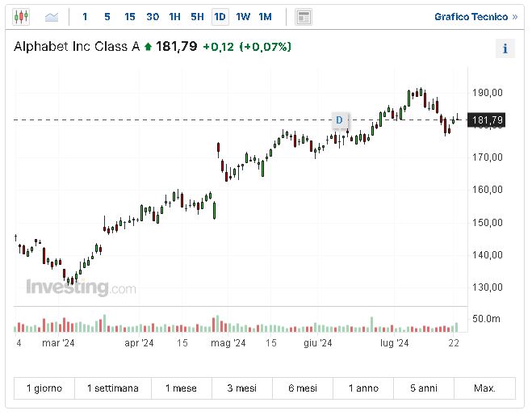This screenshot has height=415, width=532.
Task: Click the 160,00 price axis label
Action: tap(488, 190)
